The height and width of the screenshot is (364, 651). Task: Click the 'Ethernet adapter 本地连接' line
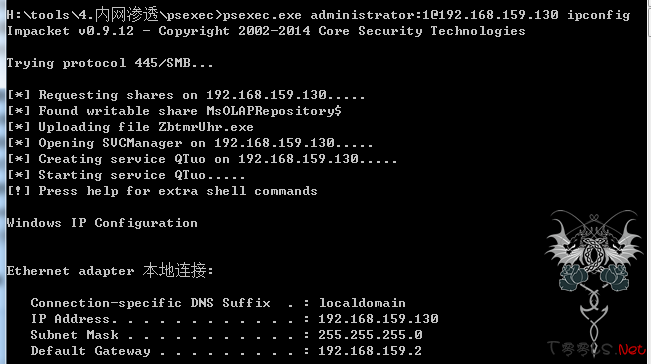(110, 271)
